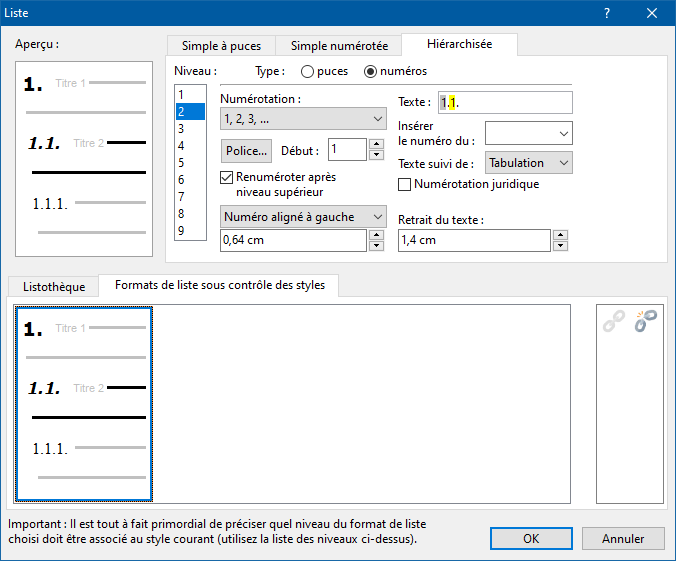Select the puces radio button
Image resolution: width=676 pixels, height=561 pixels.
tap(308, 71)
